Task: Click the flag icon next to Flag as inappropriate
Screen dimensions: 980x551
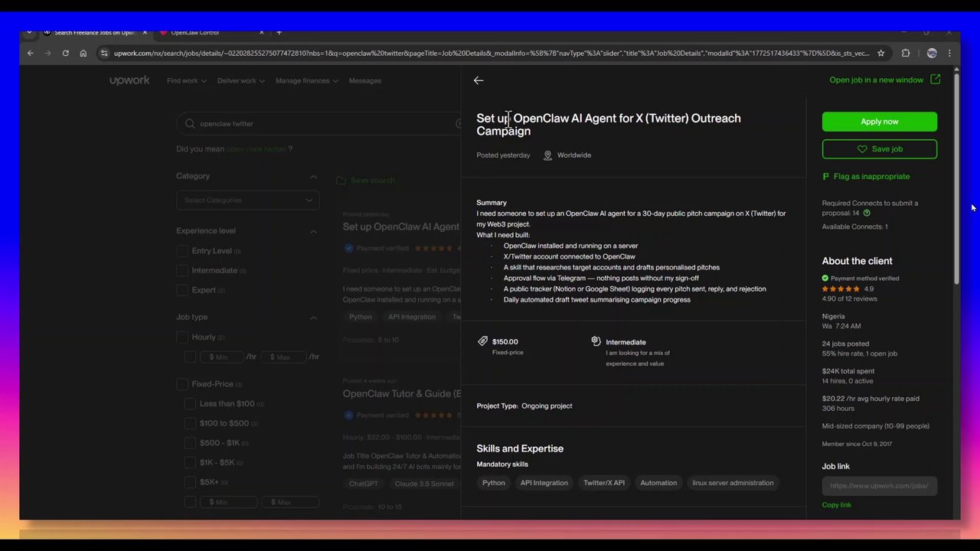Action: click(825, 176)
